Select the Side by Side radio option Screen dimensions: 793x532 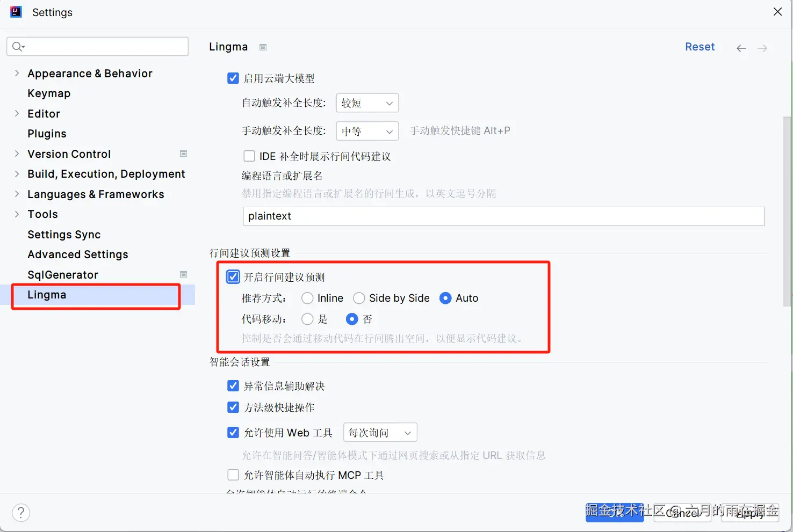coord(359,298)
